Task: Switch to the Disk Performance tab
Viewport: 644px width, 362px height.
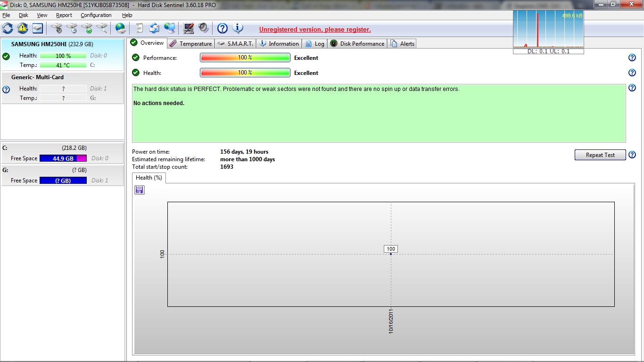Action: 357,44
